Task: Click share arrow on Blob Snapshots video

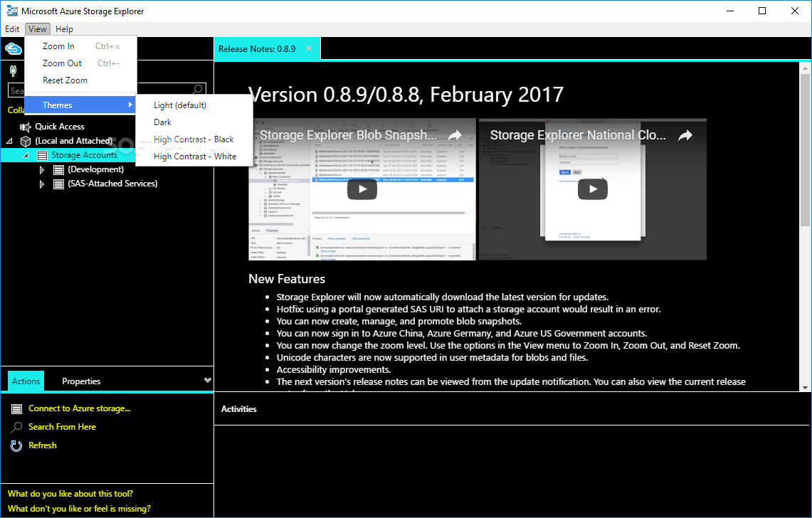Action: [455, 136]
